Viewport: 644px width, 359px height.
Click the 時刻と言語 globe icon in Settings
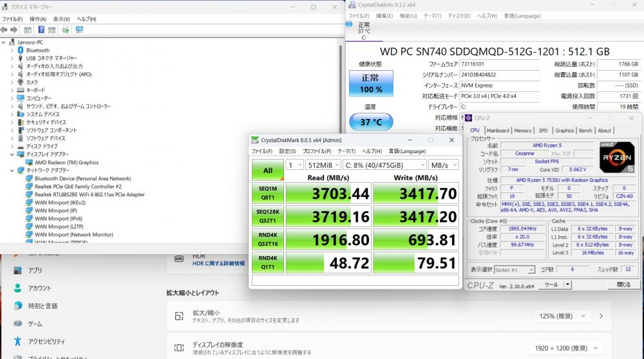(x=17, y=306)
